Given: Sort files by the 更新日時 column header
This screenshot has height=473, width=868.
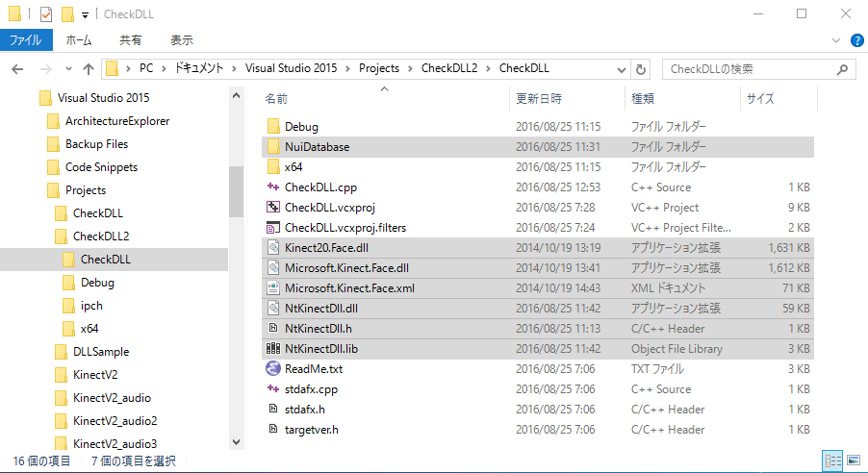Looking at the screenshot, I should [x=539, y=98].
